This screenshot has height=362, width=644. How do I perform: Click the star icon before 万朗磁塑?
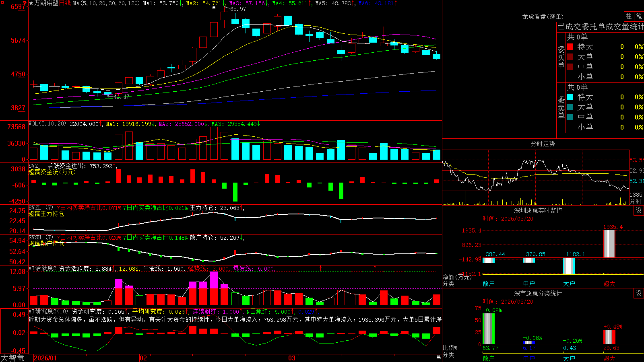[x=31, y=3]
